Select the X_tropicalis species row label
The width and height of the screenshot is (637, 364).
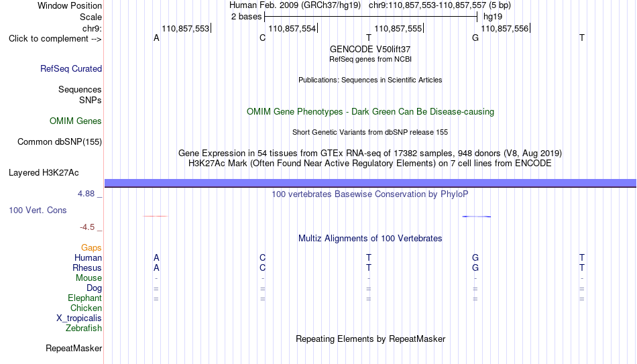pos(79,318)
